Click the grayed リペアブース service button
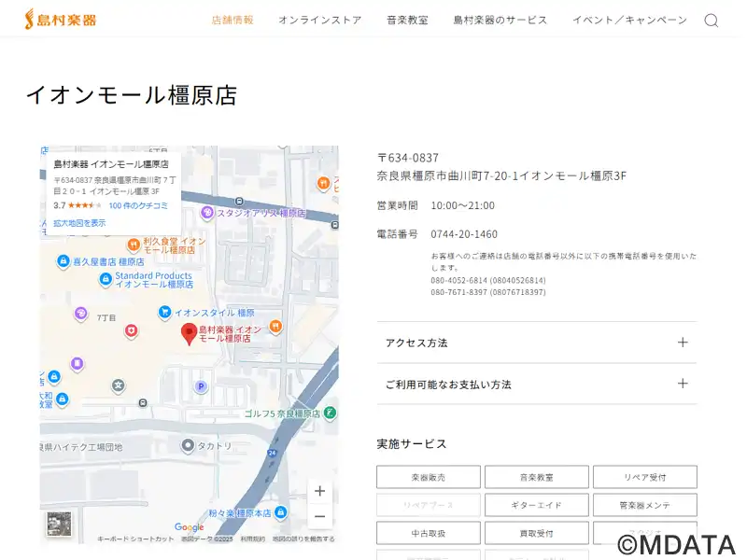The image size is (747, 560). pyautogui.click(x=429, y=505)
